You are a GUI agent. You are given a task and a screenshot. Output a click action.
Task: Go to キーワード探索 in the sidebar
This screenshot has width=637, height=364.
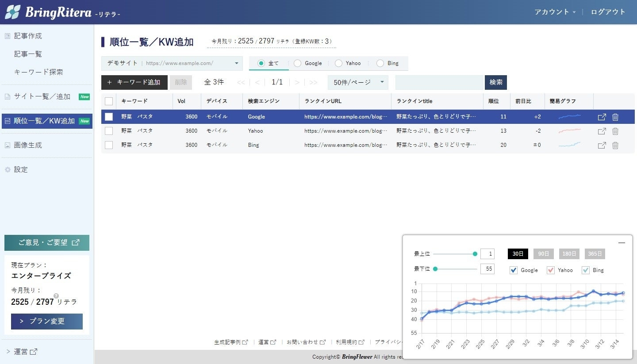[38, 72]
